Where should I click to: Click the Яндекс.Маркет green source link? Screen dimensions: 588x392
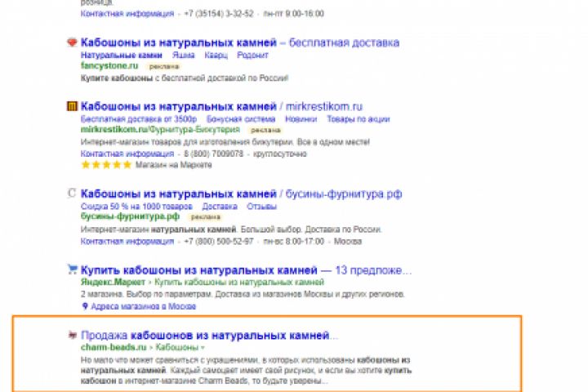coord(113,282)
